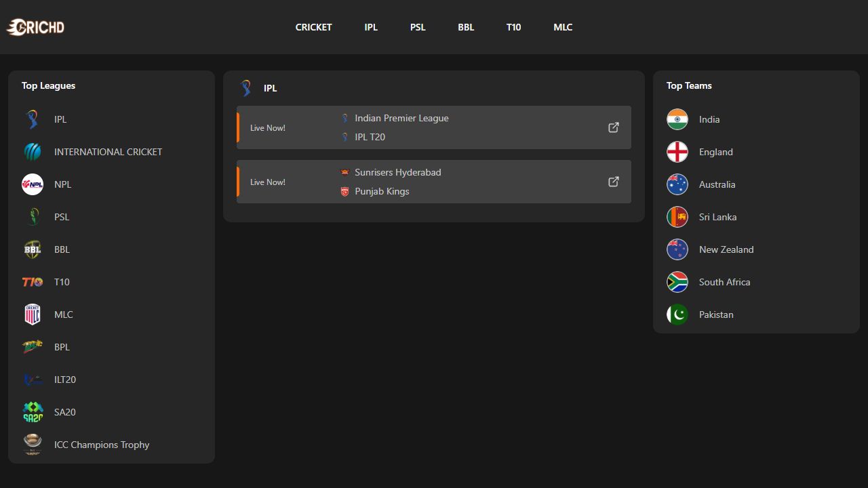Select Pakistan in Top Teams
The height and width of the screenshot is (488, 868).
click(716, 314)
